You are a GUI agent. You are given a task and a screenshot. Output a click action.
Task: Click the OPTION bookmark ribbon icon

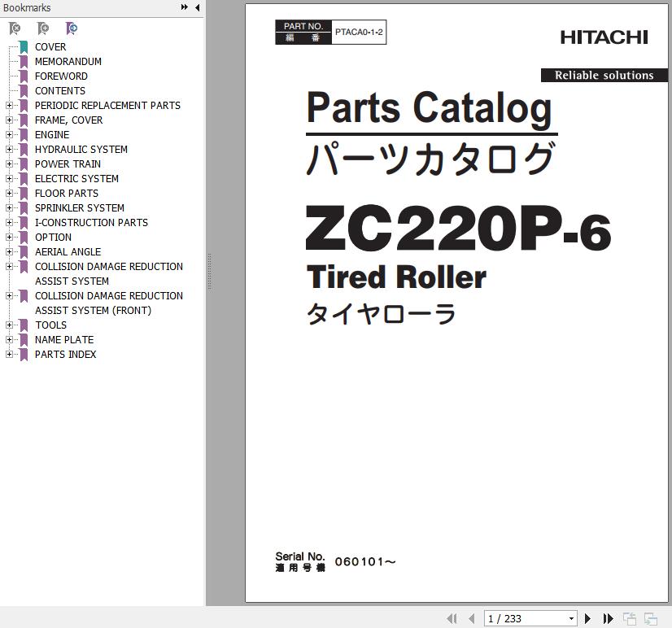(x=24, y=237)
